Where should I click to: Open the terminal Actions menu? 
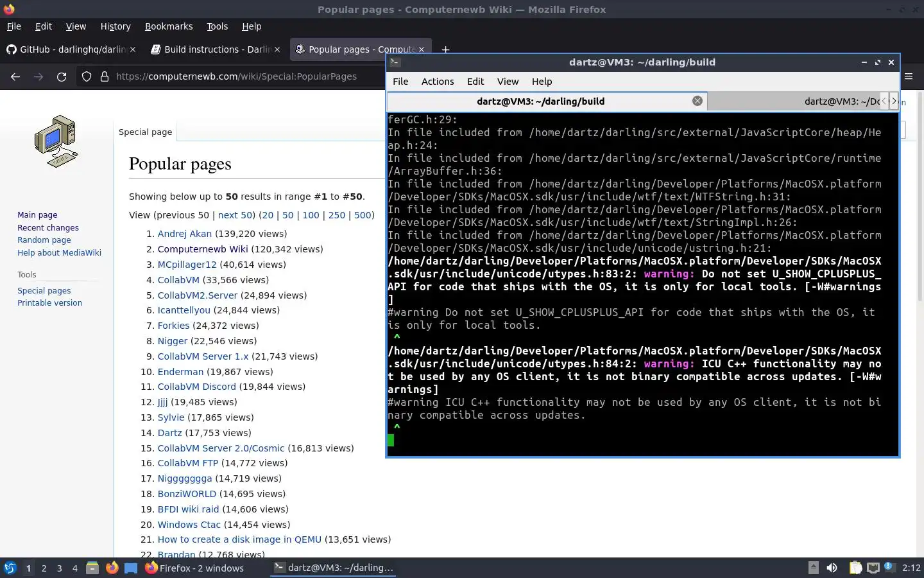pyautogui.click(x=438, y=82)
